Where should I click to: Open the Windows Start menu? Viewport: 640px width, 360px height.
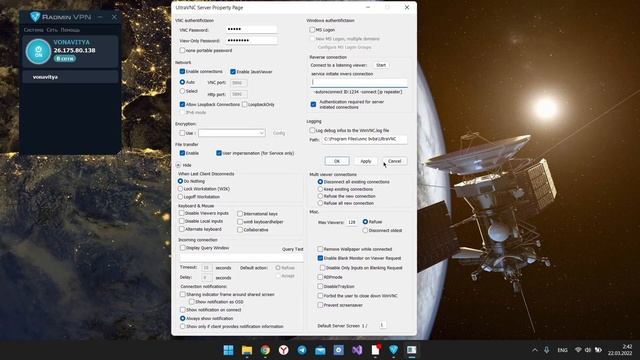click(x=229, y=350)
